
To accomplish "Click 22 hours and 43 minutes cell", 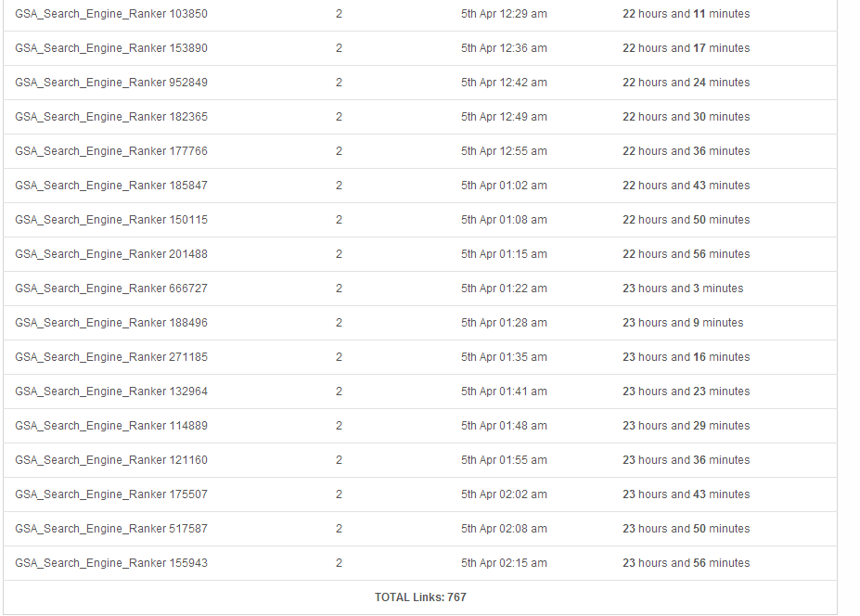I will 686,186.
